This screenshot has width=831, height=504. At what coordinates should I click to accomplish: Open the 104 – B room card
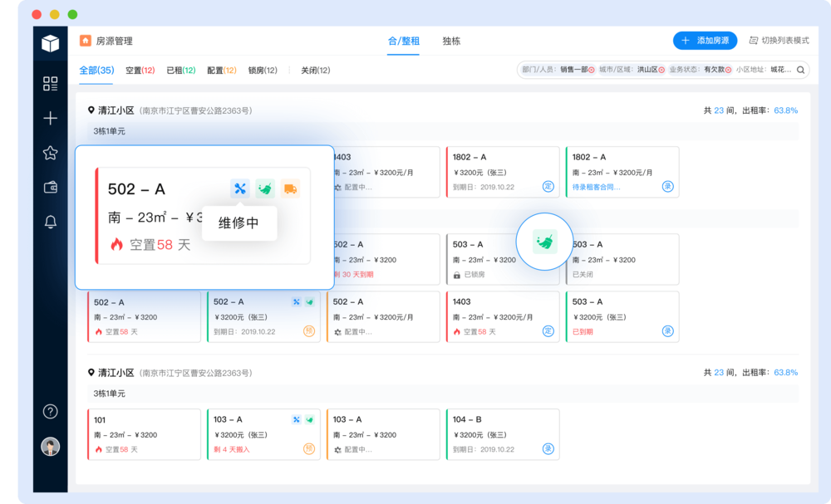point(503,434)
